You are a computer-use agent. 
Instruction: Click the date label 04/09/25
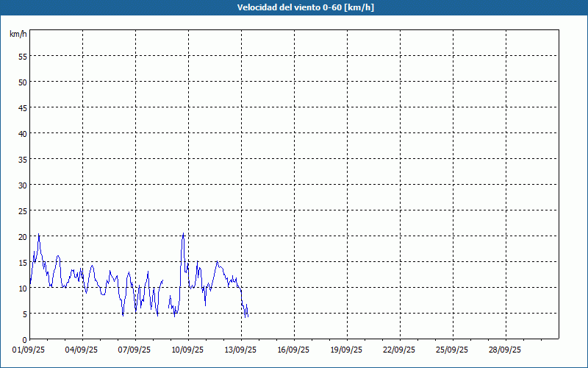click(x=82, y=350)
